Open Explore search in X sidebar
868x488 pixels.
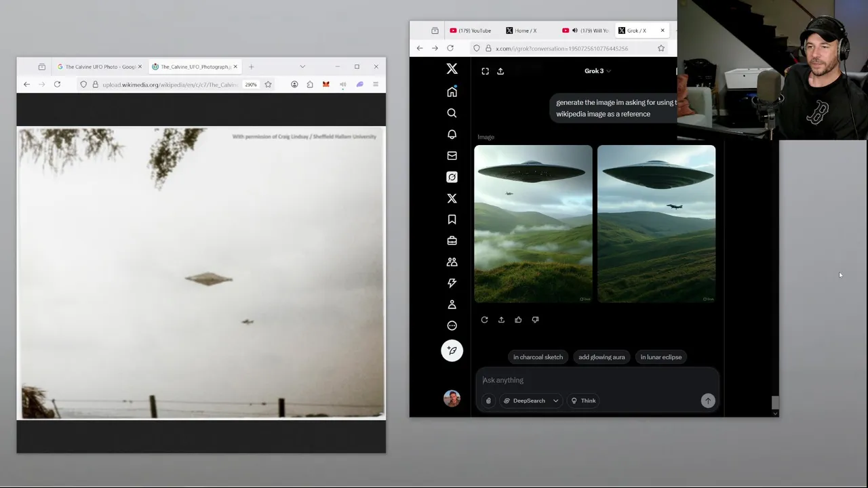452,113
